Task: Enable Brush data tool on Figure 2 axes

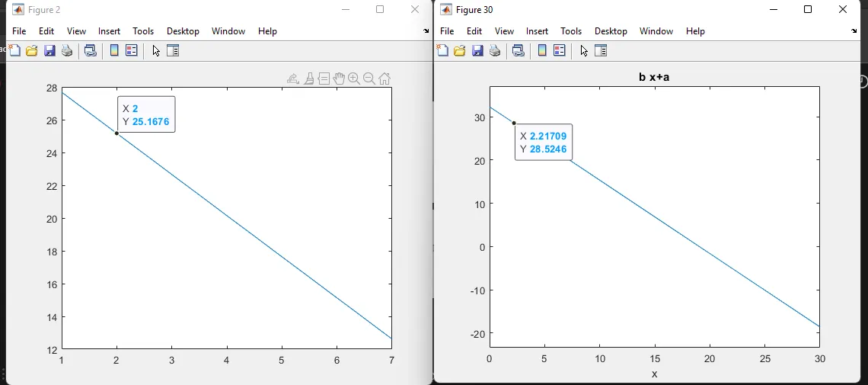Action: (x=309, y=79)
